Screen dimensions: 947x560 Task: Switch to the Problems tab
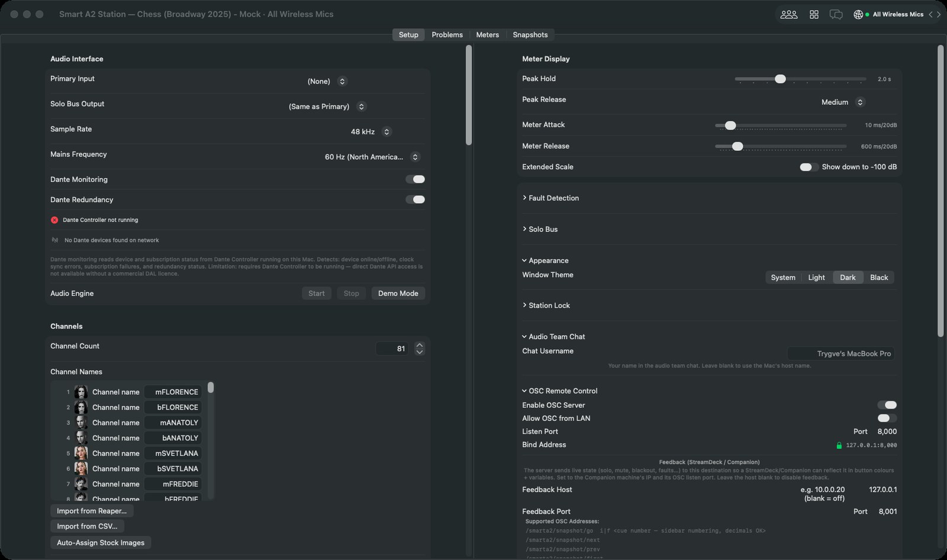[447, 35]
